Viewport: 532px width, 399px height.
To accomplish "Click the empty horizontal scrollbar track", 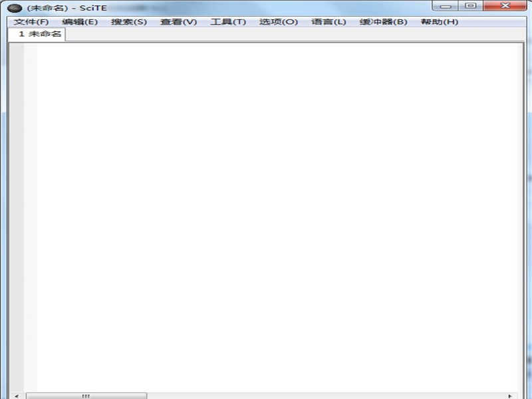I will click(x=326, y=396).
